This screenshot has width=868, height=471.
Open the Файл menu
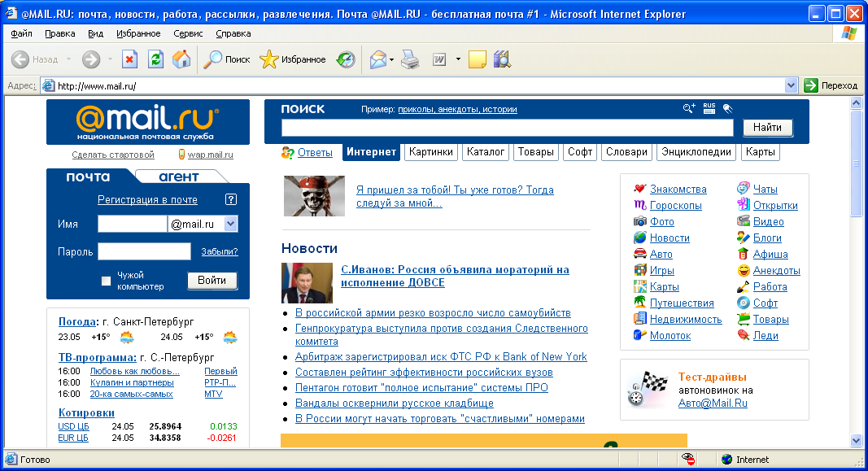pyautogui.click(x=21, y=34)
